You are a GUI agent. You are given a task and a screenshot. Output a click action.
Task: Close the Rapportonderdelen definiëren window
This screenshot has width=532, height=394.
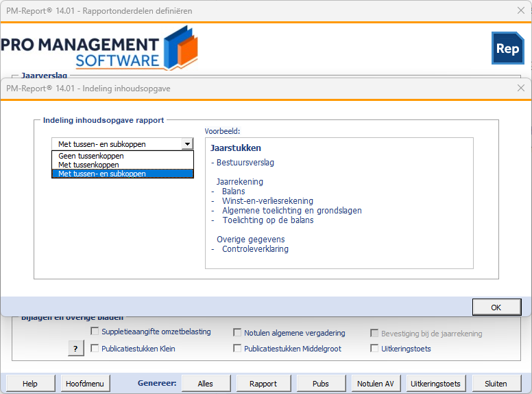[x=521, y=10]
